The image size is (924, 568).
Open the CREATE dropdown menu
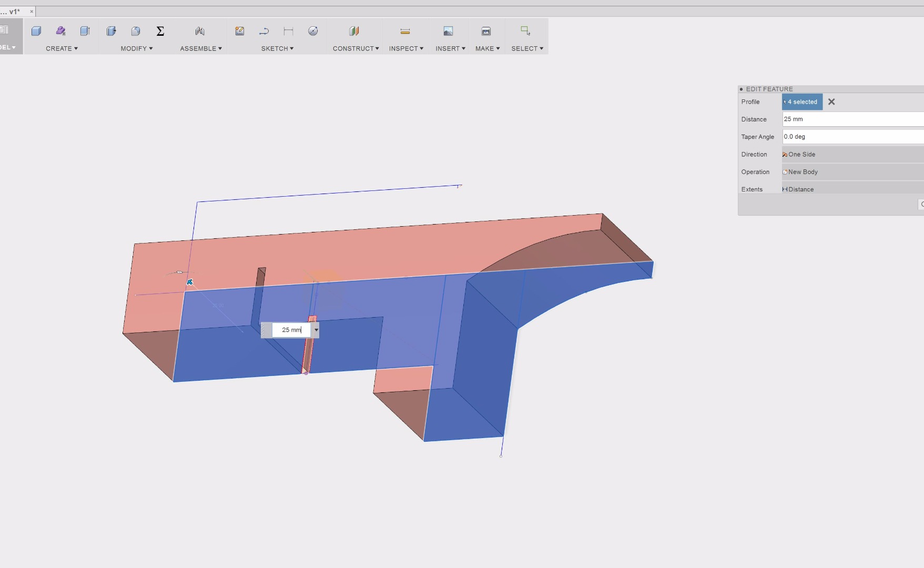[x=62, y=48]
